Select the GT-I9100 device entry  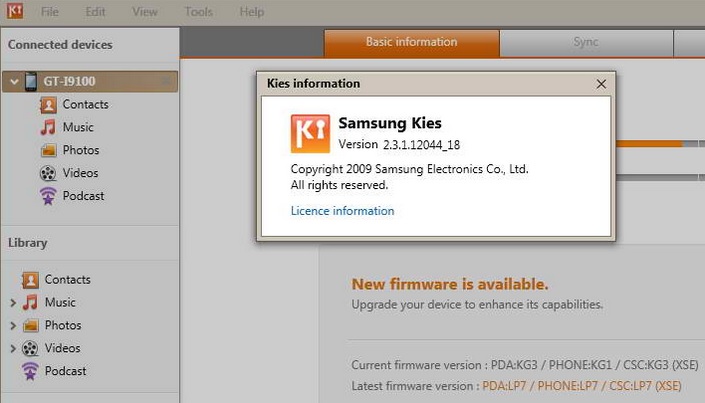click(90, 81)
